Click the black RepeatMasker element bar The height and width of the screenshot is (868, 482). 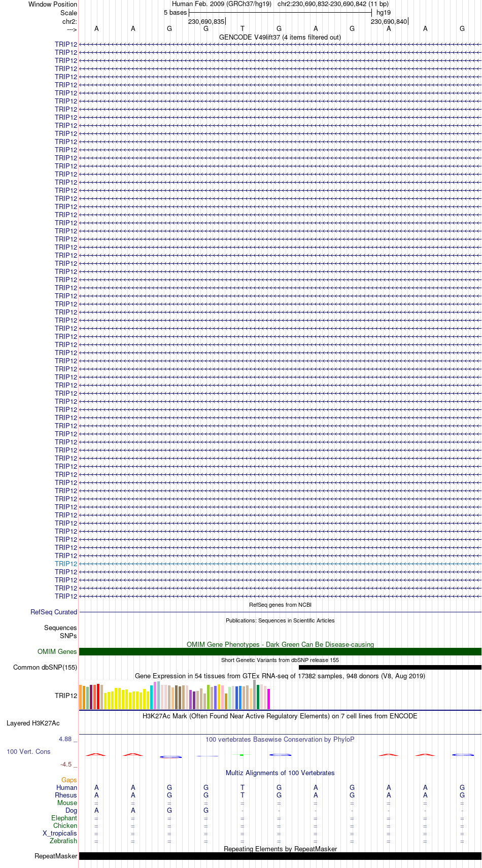(x=280, y=856)
